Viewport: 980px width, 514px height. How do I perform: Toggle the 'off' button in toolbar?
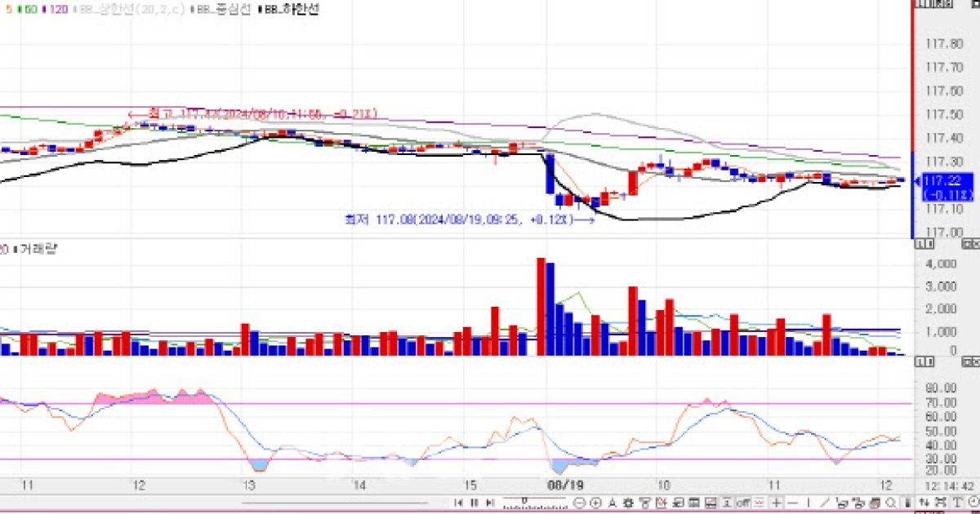click(x=744, y=503)
